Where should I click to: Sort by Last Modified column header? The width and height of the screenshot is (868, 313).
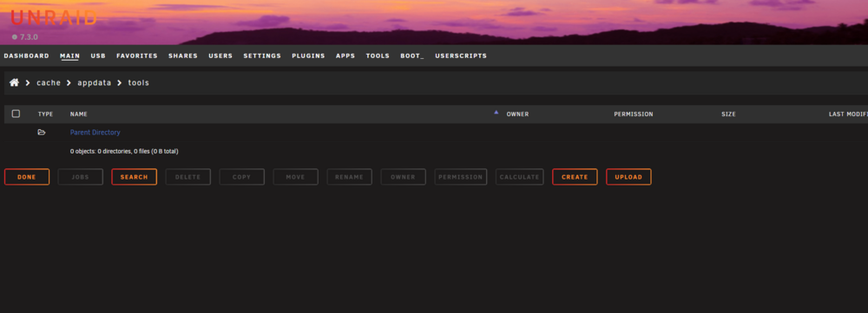[x=848, y=114]
